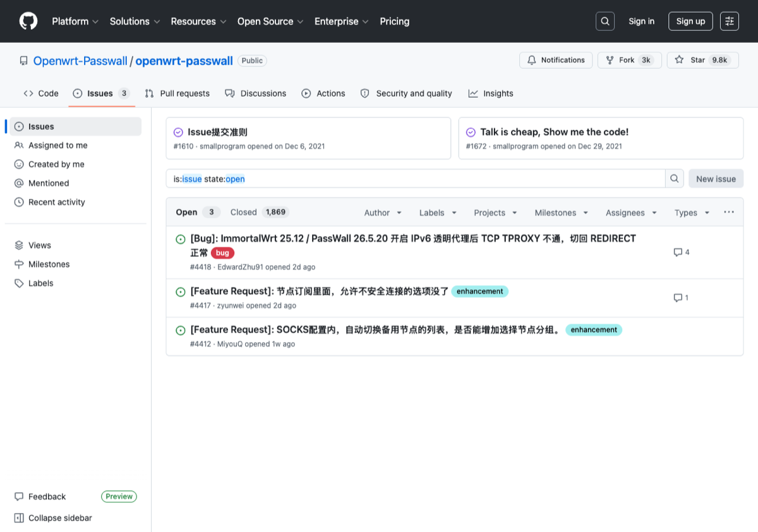Open the Types filter dropdown
The image size is (758, 532).
coord(692,213)
